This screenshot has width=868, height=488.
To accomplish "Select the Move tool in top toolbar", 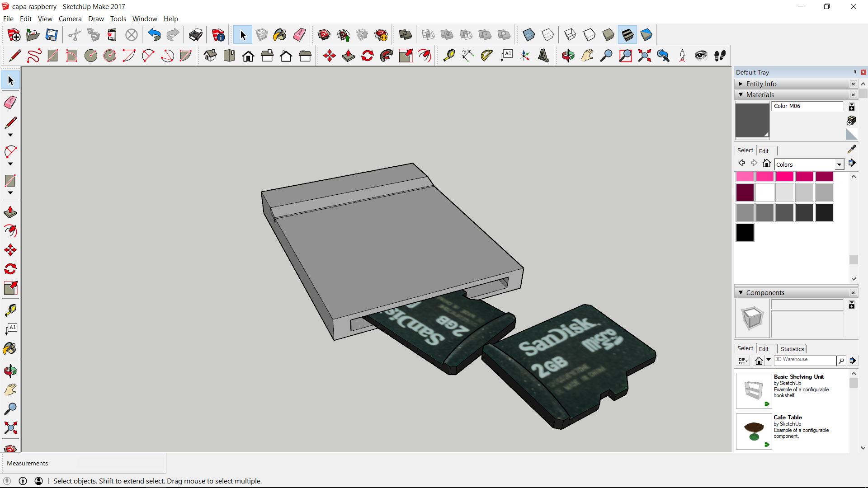I will point(330,56).
